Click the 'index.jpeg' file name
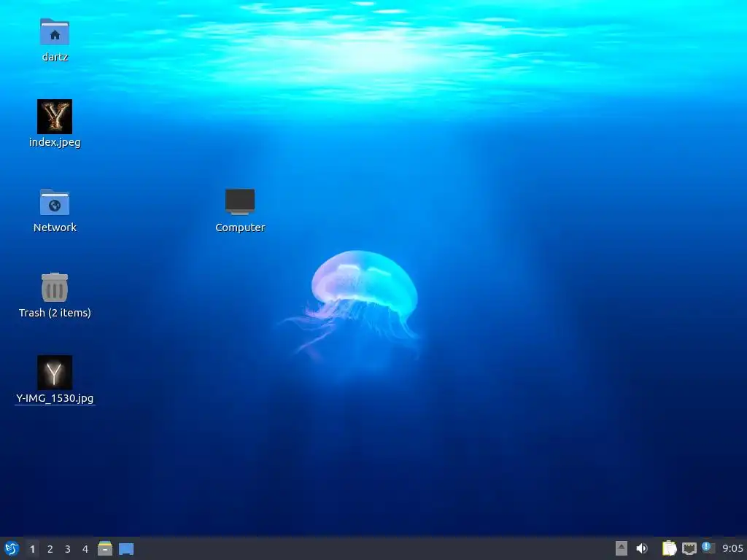Screen dimensions: 747x560 click(x=55, y=142)
